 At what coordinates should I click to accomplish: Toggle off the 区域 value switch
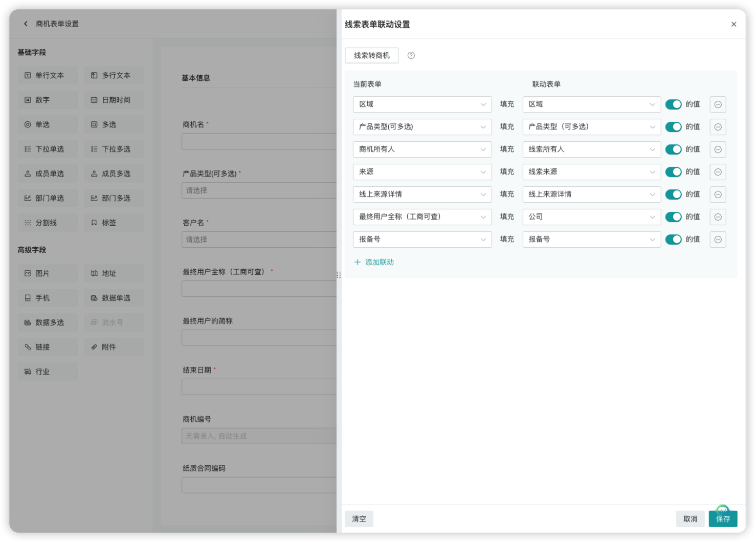tap(673, 104)
